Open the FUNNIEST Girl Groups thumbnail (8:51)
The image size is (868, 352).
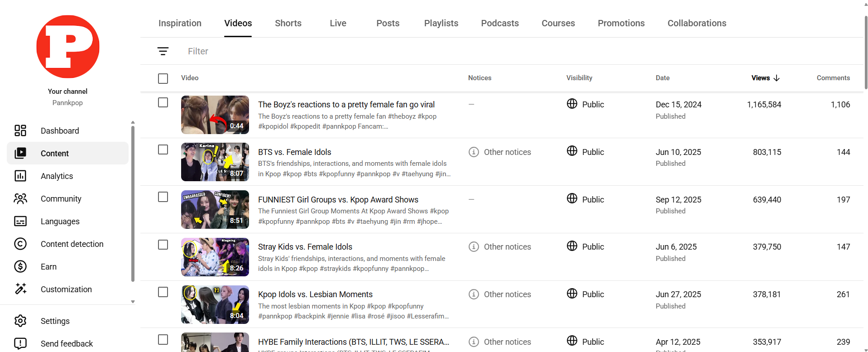(x=215, y=209)
